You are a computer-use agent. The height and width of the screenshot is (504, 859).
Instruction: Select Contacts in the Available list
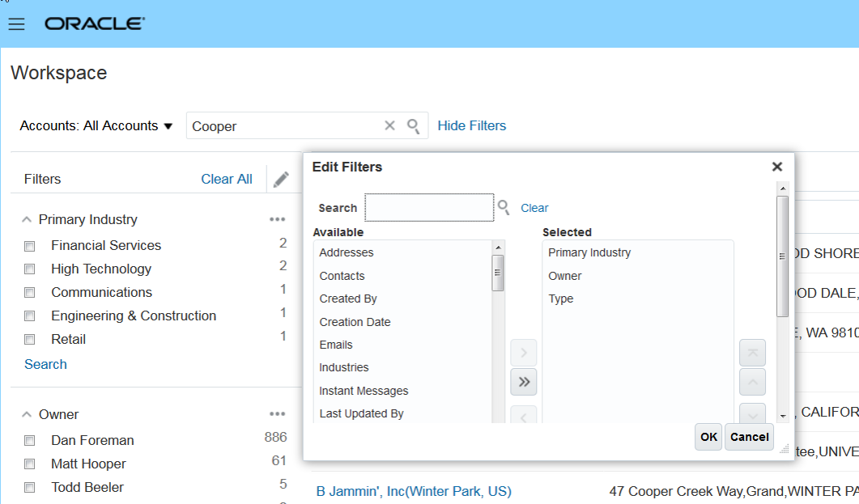tap(342, 276)
